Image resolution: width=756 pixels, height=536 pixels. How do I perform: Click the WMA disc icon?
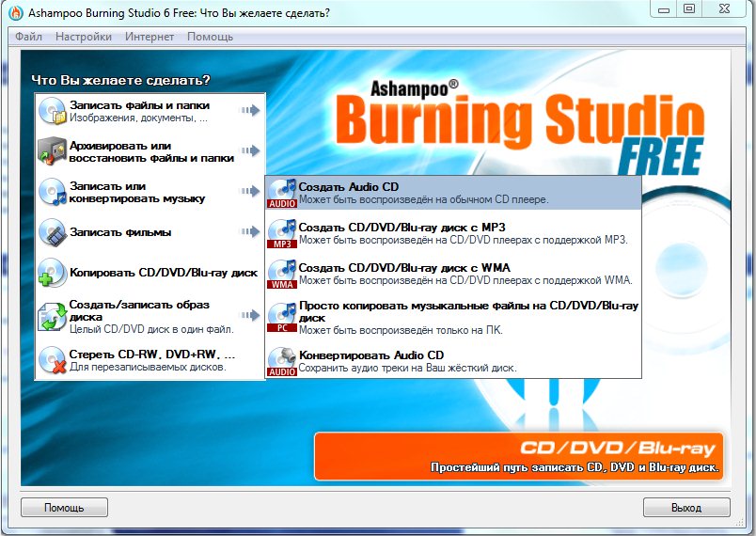point(282,275)
